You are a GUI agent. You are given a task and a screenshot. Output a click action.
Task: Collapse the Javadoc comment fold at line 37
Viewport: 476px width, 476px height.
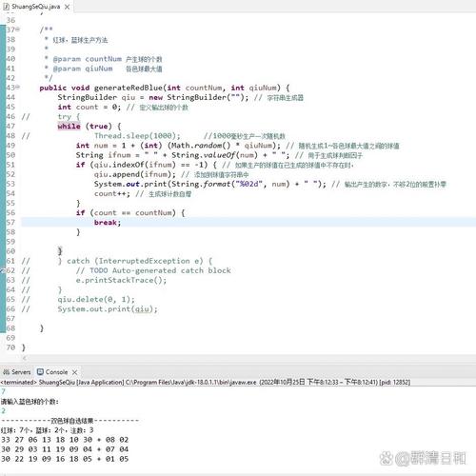tap(18, 30)
